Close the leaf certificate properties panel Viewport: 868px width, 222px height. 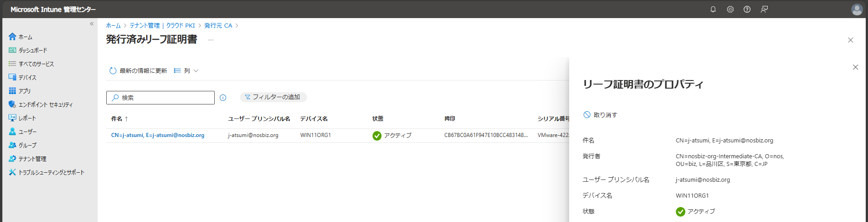point(855,67)
